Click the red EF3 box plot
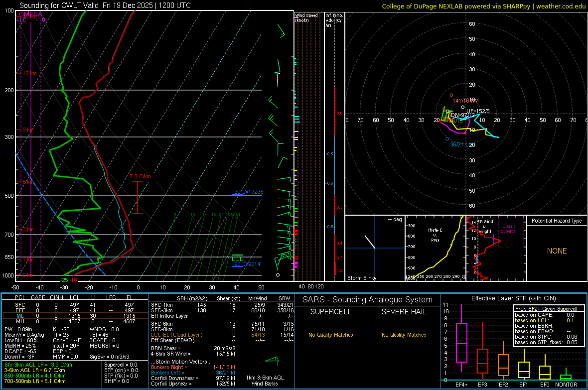The image size is (588, 390). coord(482,360)
